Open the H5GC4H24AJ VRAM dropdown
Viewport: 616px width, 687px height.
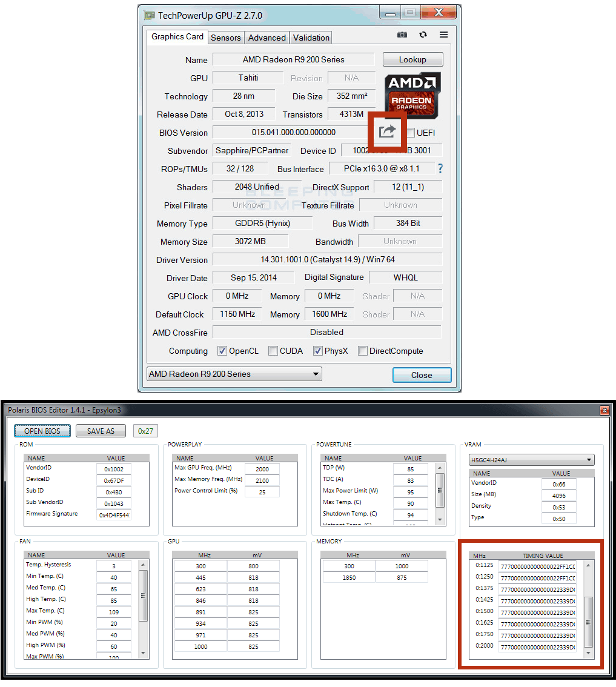[531, 460]
